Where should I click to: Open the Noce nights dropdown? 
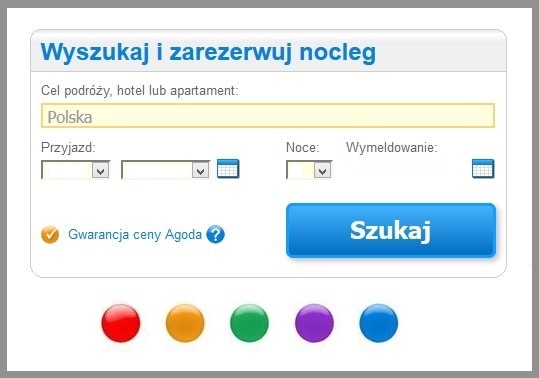(x=309, y=170)
